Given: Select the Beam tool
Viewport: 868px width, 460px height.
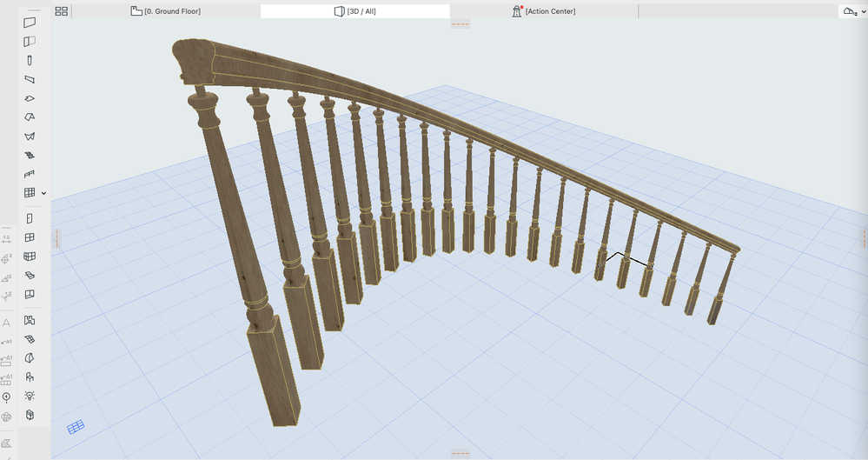Looking at the screenshot, I should [x=30, y=79].
